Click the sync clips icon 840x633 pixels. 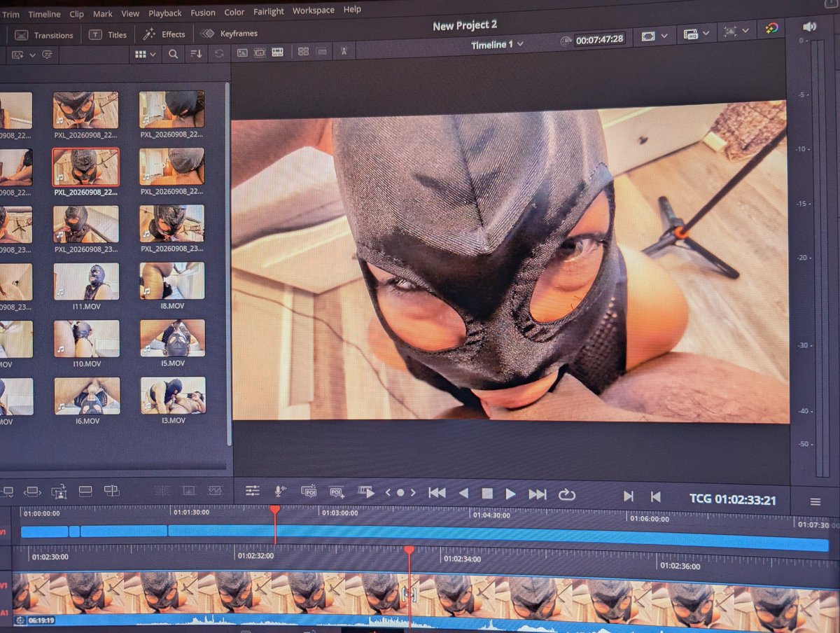point(219,54)
